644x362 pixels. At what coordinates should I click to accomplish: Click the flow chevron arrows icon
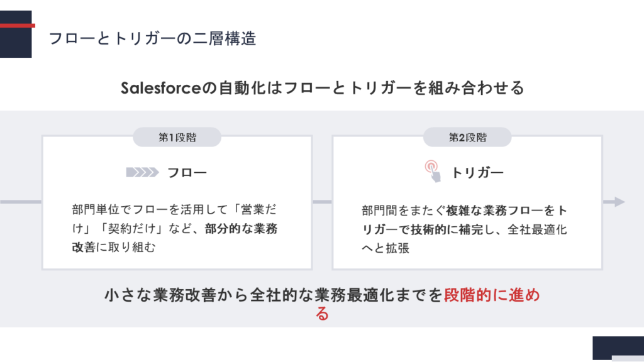tap(142, 172)
